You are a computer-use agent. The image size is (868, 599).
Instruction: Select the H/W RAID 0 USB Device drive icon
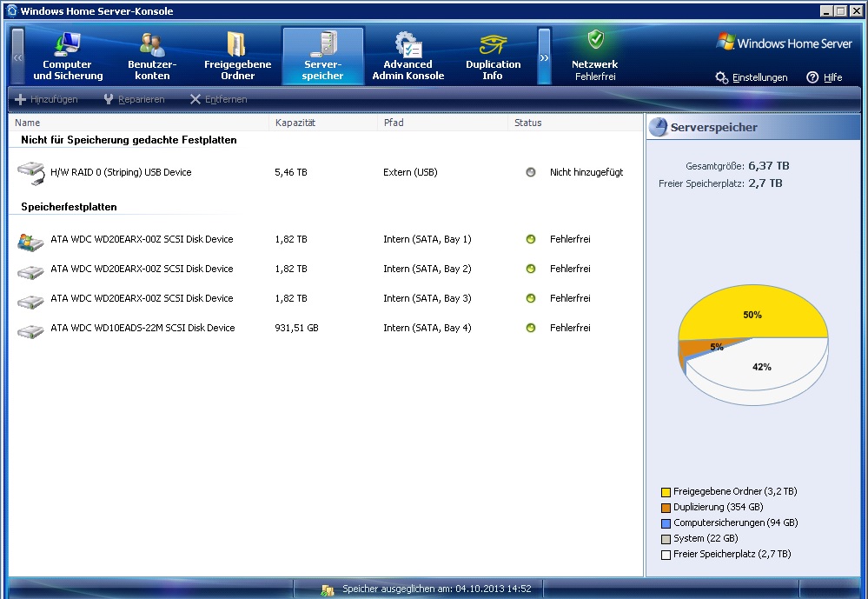pyautogui.click(x=31, y=173)
